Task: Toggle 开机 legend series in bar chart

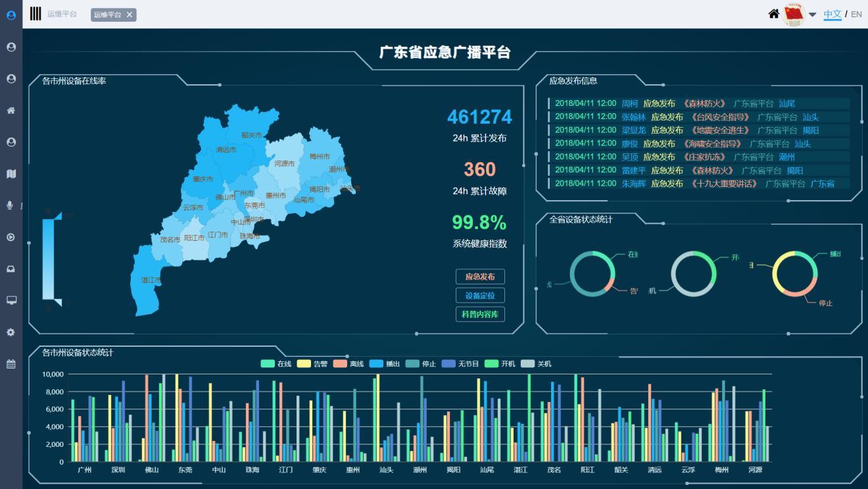Action: 500,363
